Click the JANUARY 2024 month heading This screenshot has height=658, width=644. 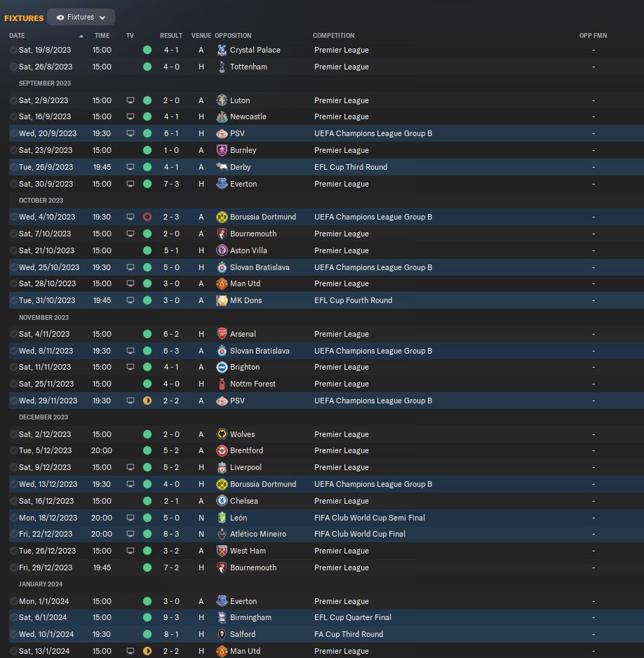tap(41, 584)
